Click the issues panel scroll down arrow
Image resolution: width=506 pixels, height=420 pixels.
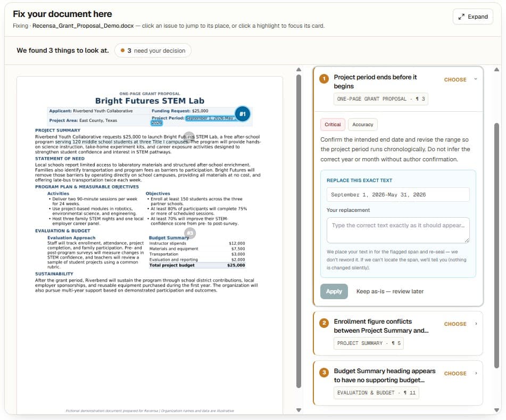(x=496, y=410)
